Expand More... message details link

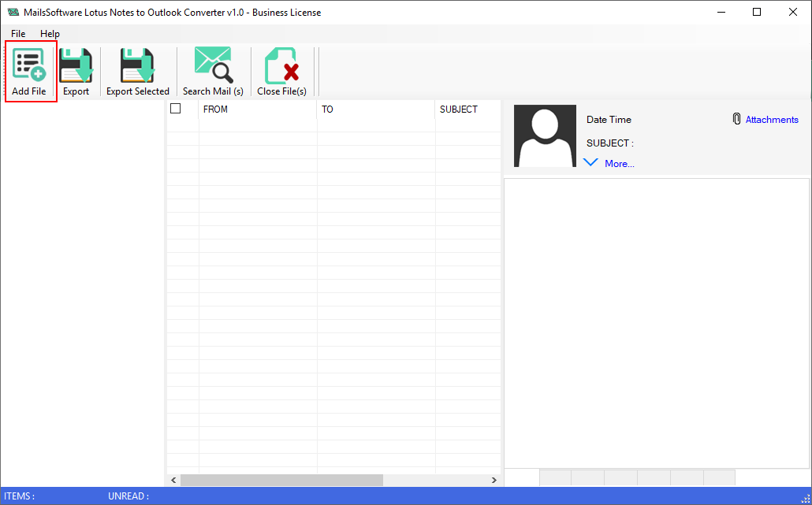620,164
